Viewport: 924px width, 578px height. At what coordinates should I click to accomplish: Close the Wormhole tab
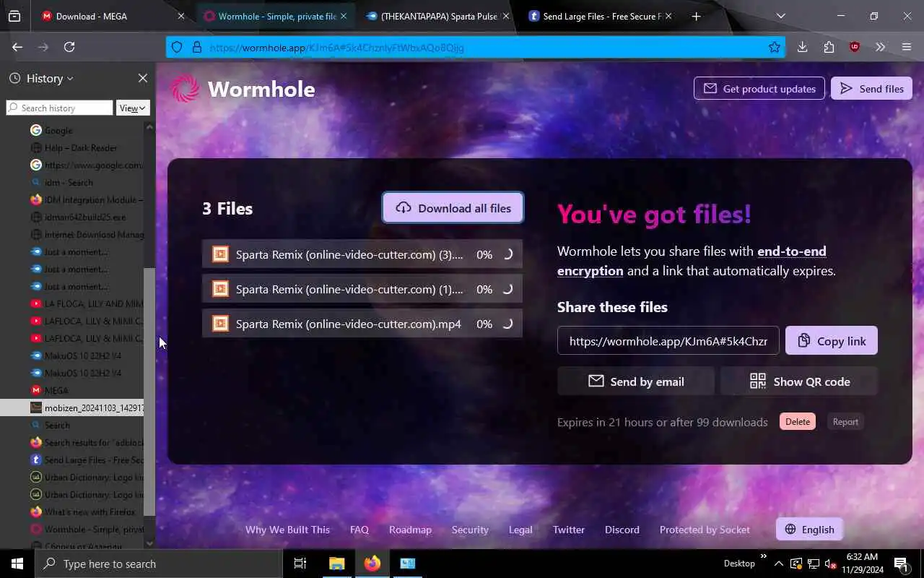pos(344,16)
